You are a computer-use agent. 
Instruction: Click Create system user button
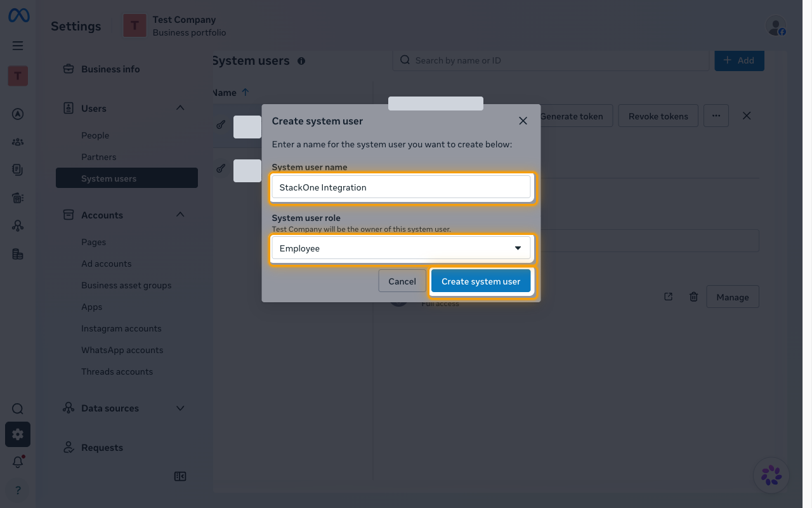(481, 281)
